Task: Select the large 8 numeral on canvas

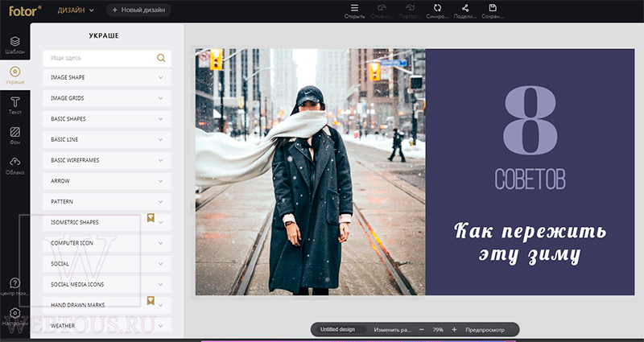Action: point(530,120)
